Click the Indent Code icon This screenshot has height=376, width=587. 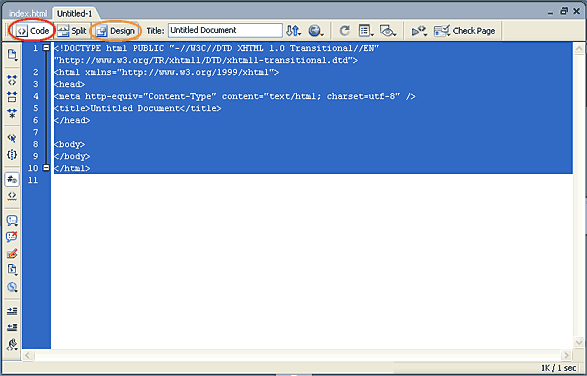(12, 311)
